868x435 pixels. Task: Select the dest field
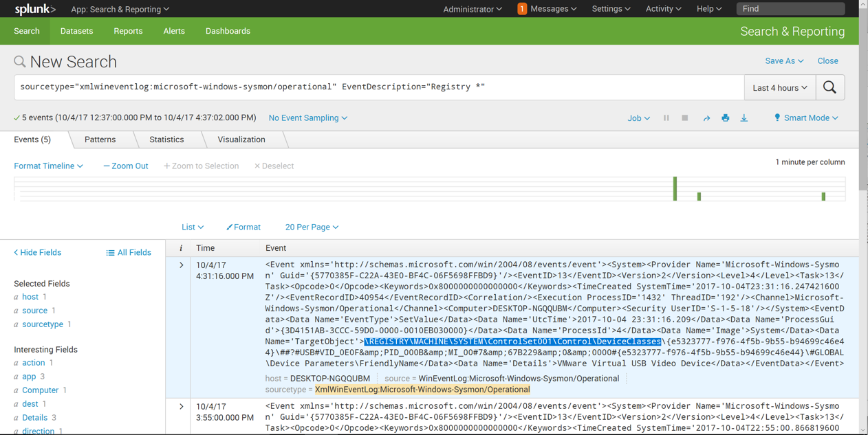tap(30, 404)
